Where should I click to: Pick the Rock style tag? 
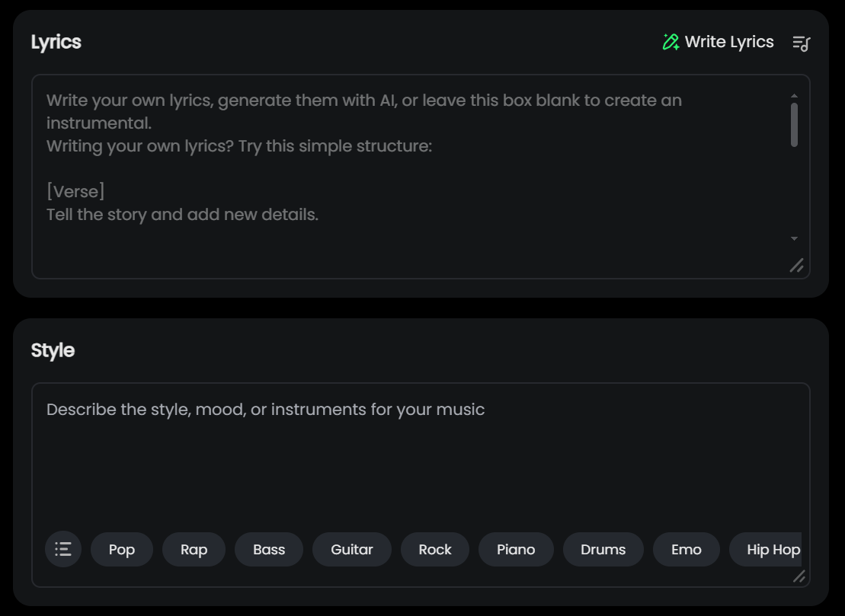click(x=435, y=549)
